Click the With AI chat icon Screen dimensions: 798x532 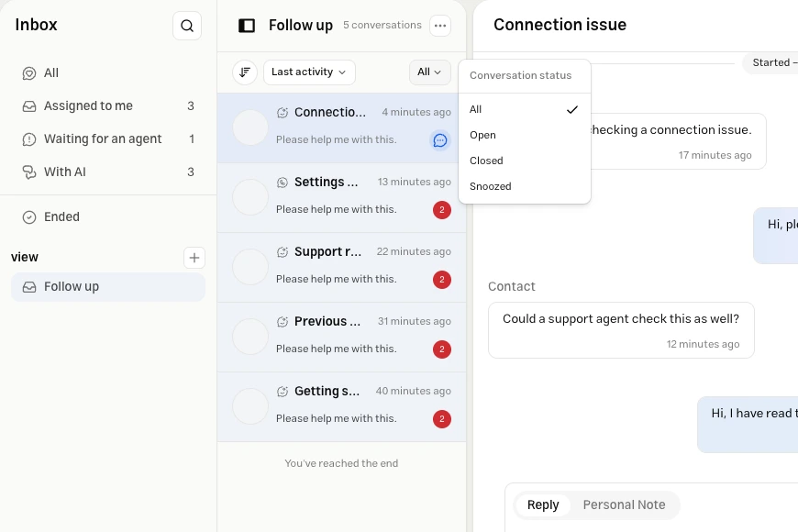point(29,172)
